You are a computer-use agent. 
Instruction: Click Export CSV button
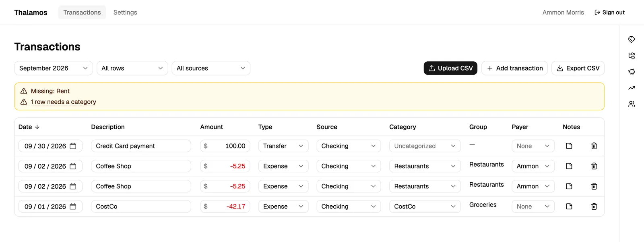point(578,68)
